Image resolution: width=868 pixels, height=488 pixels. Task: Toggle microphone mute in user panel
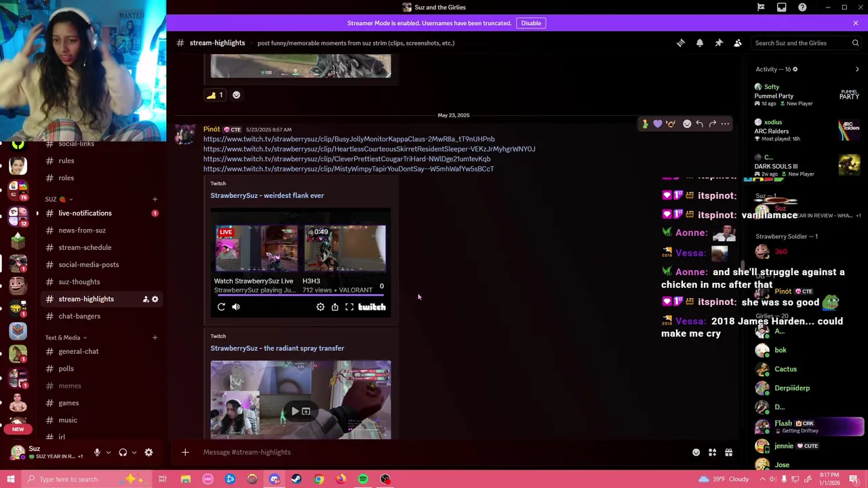97,452
